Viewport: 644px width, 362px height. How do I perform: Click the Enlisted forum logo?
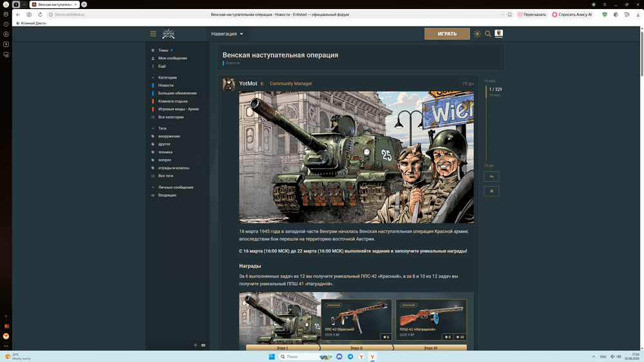168,33
